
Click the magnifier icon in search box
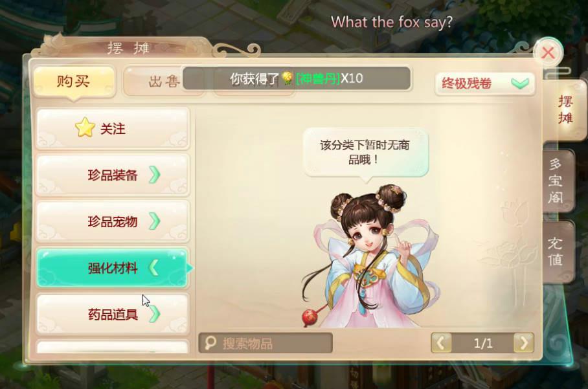pos(210,342)
